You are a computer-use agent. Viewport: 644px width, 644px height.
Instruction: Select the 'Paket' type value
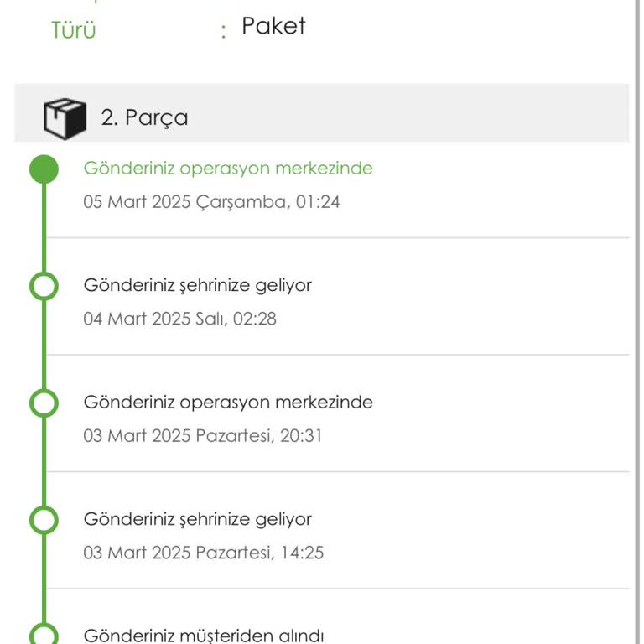273,26
